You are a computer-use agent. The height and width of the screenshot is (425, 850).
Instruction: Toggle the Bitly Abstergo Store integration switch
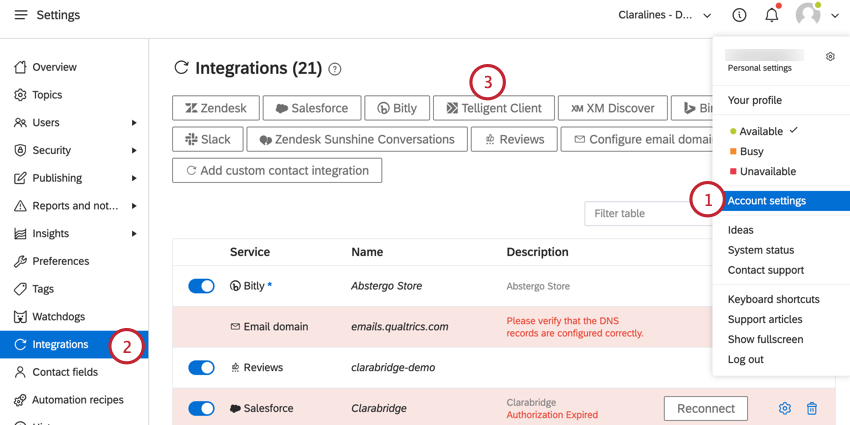click(x=201, y=286)
